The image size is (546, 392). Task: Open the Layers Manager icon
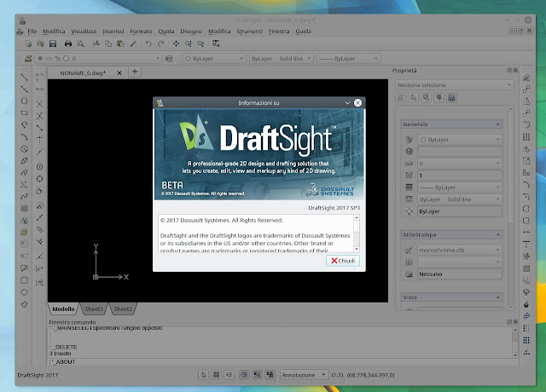pos(28,59)
